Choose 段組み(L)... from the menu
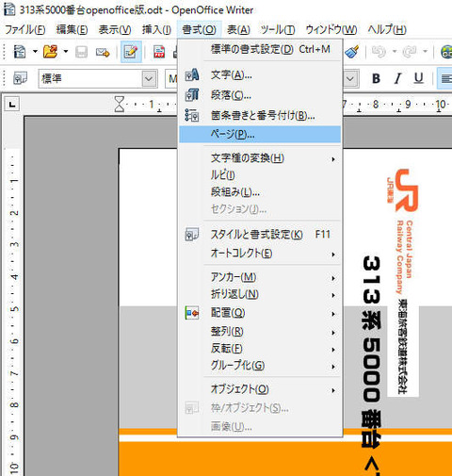 coord(260,192)
